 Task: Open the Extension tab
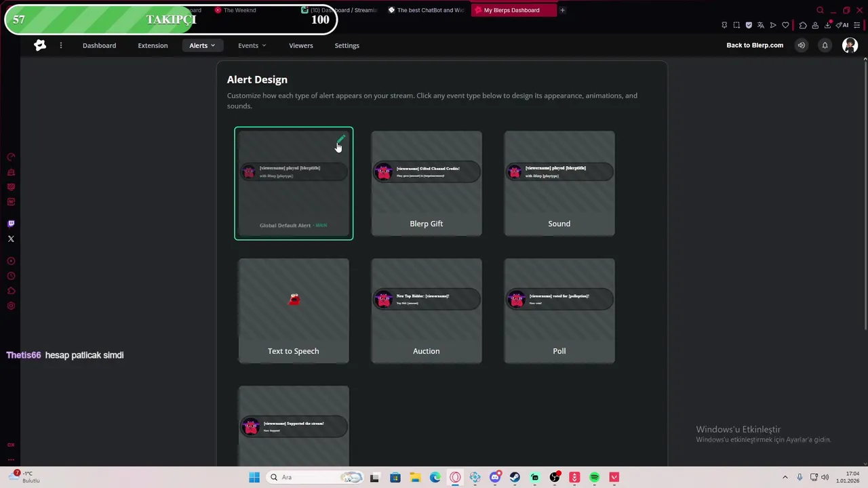point(153,45)
